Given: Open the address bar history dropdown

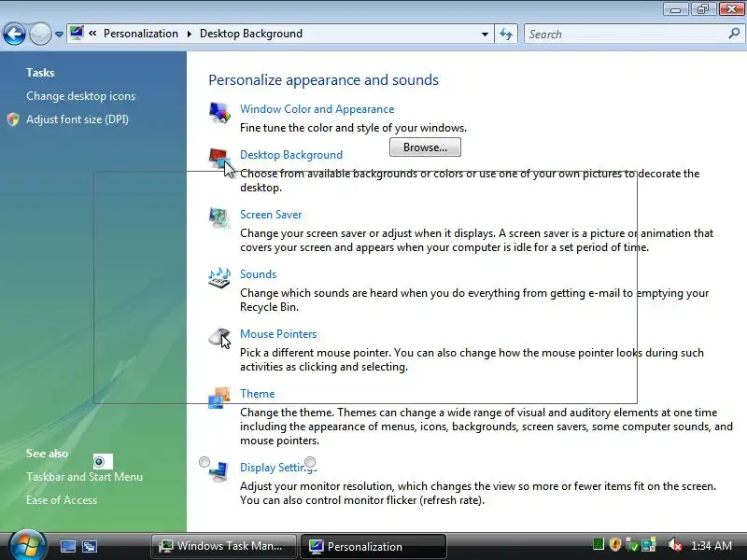Looking at the screenshot, I should pos(485,35).
